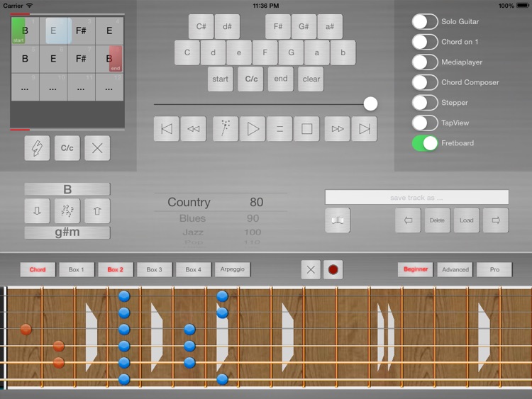Select the Chord fretboard tab
Screen dimensions: 532x399
point(38,270)
